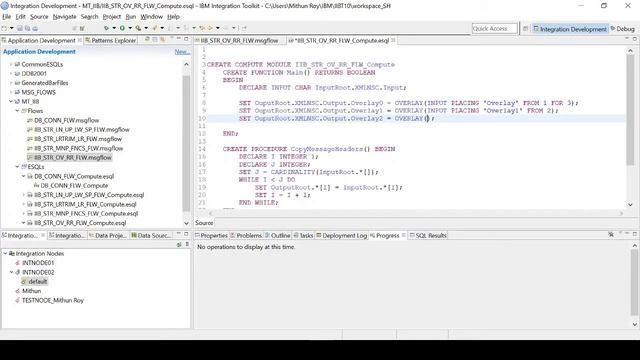640x360 pixels.
Task: Click the New... link
Action: (x=182, y=52)
